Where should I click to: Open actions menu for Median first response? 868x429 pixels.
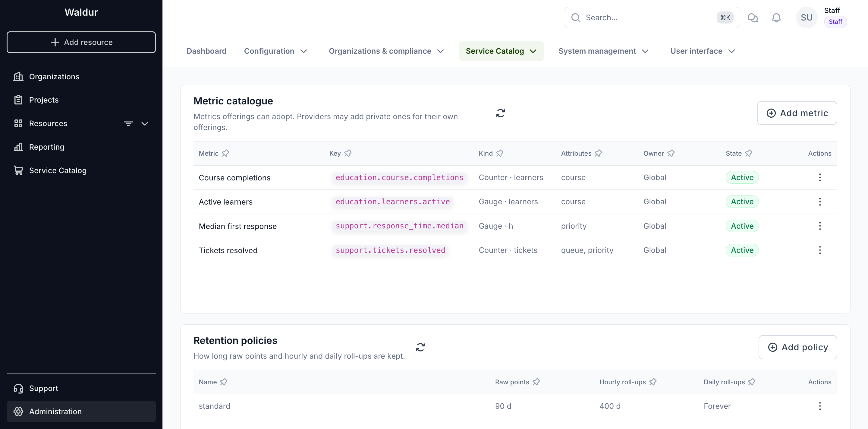point(820,226)
